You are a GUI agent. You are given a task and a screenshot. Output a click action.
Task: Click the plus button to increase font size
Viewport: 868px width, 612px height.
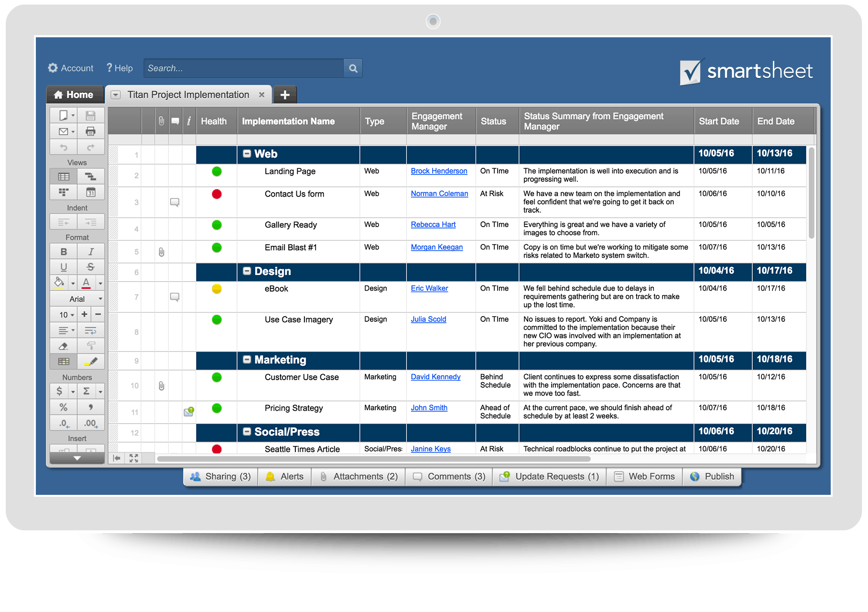[x=84, y=315]
